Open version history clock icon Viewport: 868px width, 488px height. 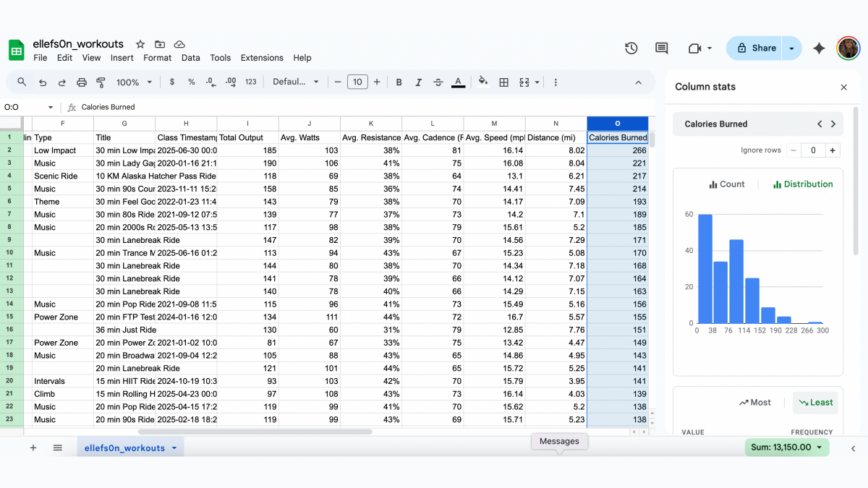tap(631, 48)
